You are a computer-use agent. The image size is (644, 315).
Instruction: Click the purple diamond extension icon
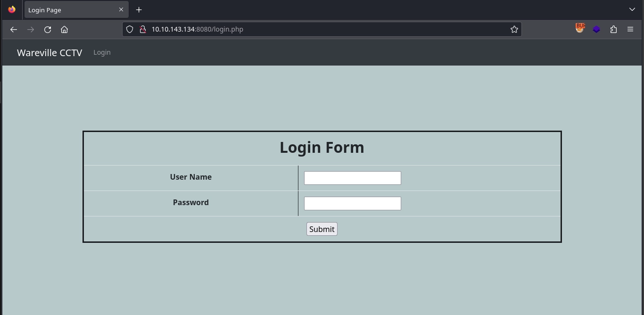point(596,29)
